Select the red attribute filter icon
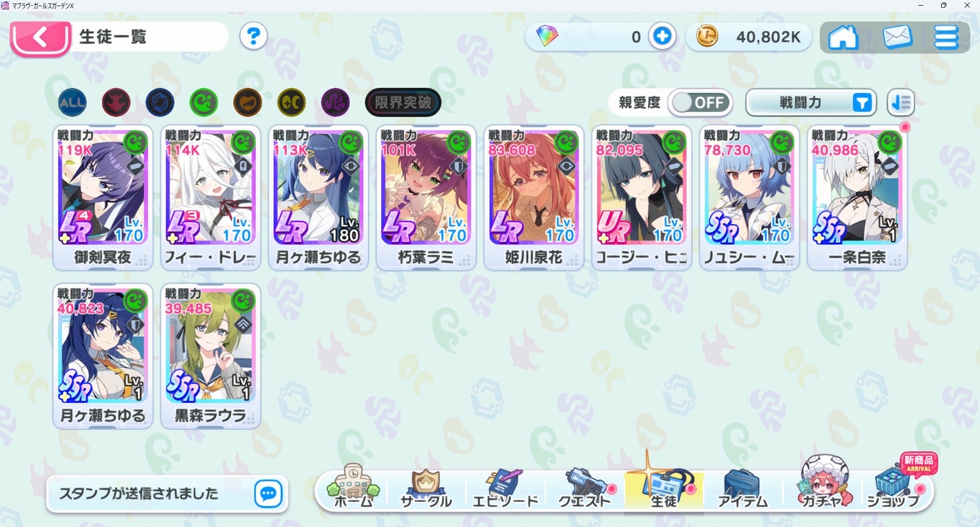This screenshot has width=980, height=527. pos(116,103)
